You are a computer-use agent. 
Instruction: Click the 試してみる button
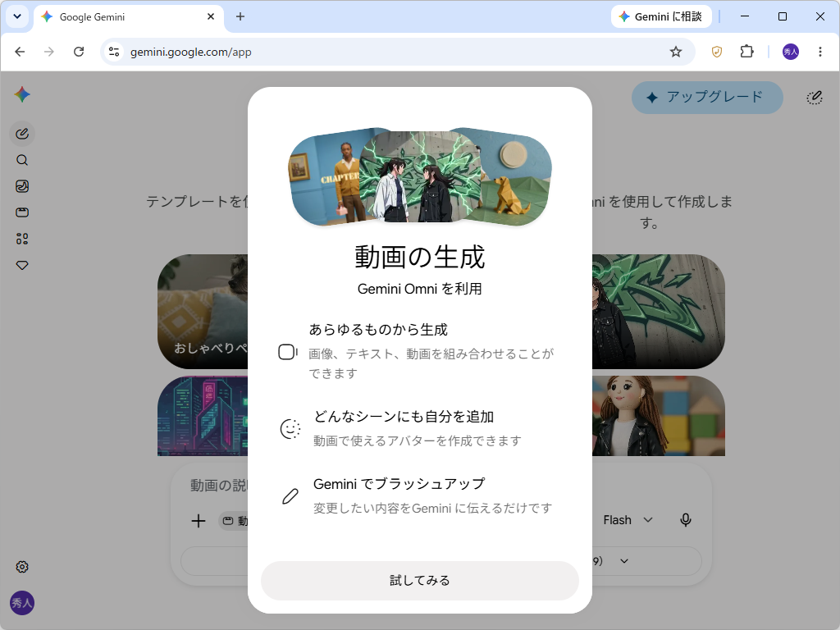(x=419, y=581)
